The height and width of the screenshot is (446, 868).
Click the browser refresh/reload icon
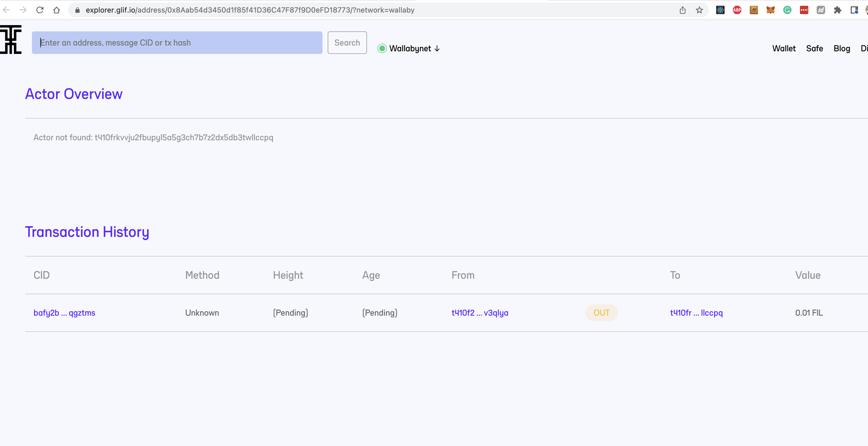[40, 10]
